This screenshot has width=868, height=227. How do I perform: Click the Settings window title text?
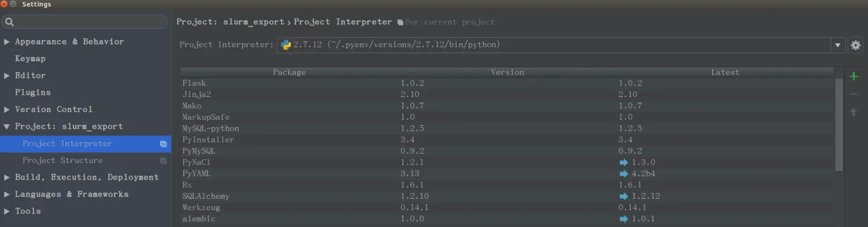(36, 5)
